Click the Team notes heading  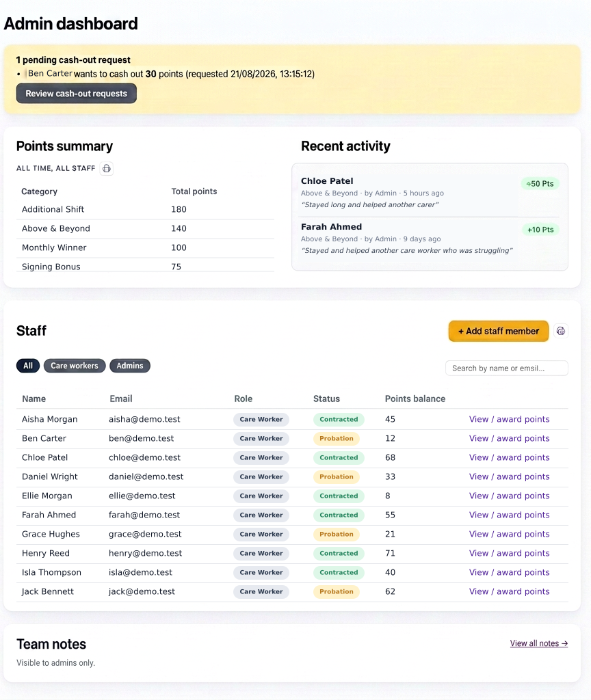(x=51, y=644)
